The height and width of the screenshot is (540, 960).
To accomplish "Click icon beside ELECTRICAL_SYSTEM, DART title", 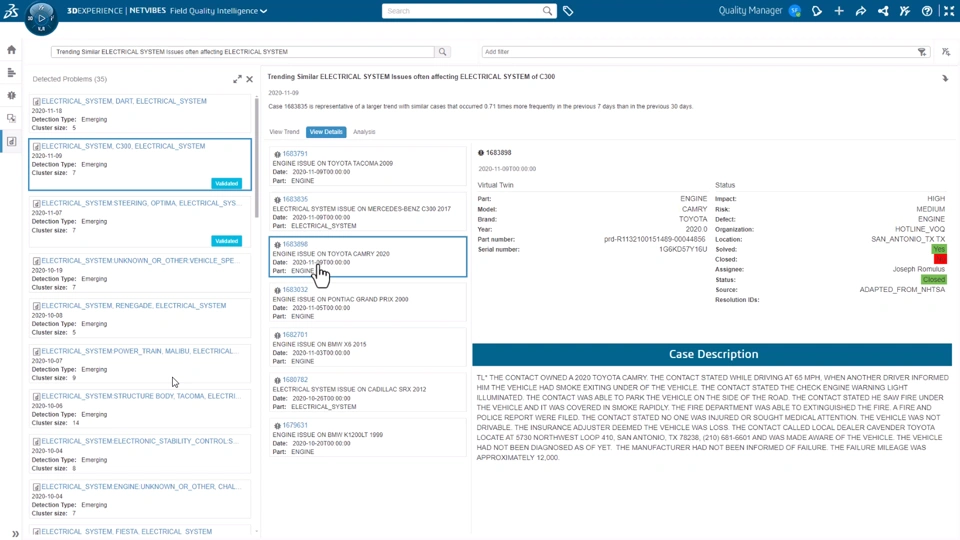I will tap(36, 102).
